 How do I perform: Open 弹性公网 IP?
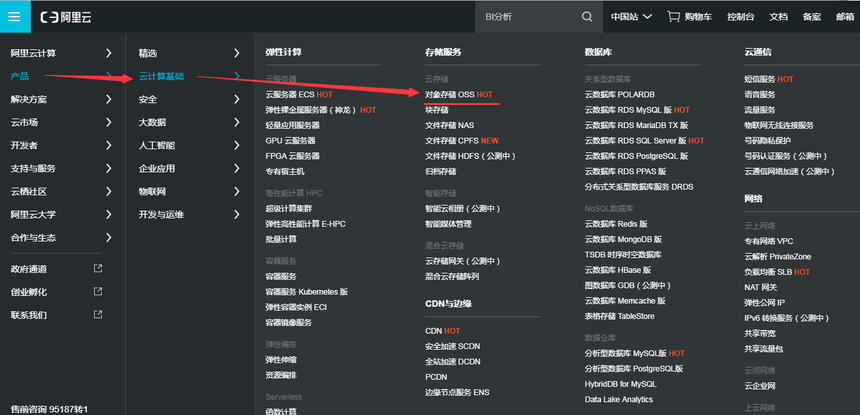coord(765,302)
